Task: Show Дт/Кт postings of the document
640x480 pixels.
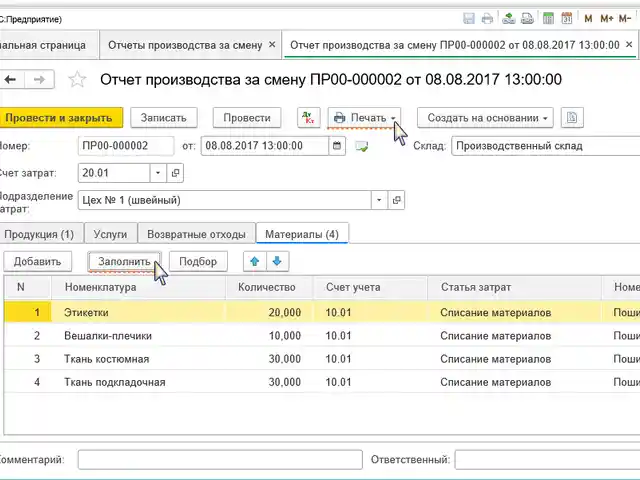Action: click(x=309, y=118)
